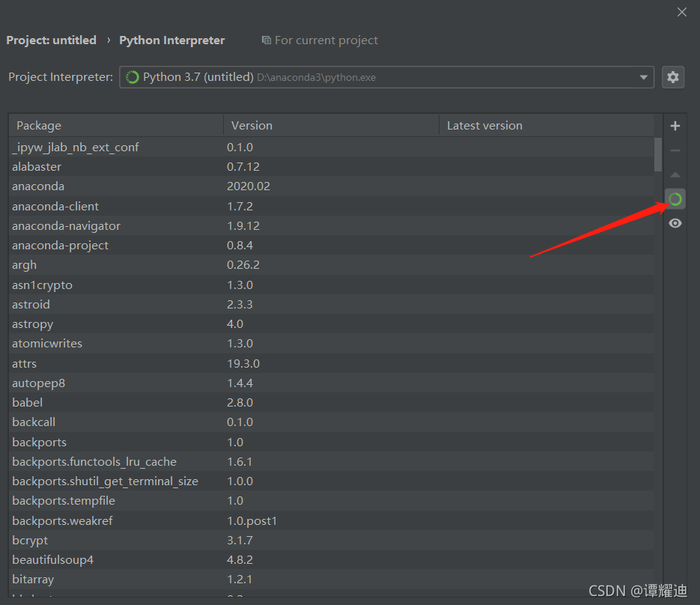The width and height of the screenshot is (700, 605).
Task: Expand the Project Interpreter dropdown arrow
Action: [643, 77]
